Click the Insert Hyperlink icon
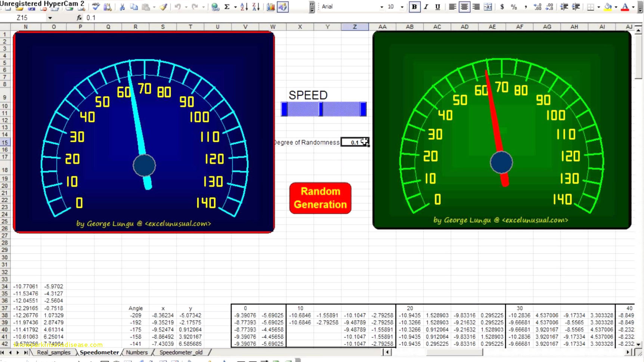The height and width of the screenshot is (362, 644). [x=216, y=6]
